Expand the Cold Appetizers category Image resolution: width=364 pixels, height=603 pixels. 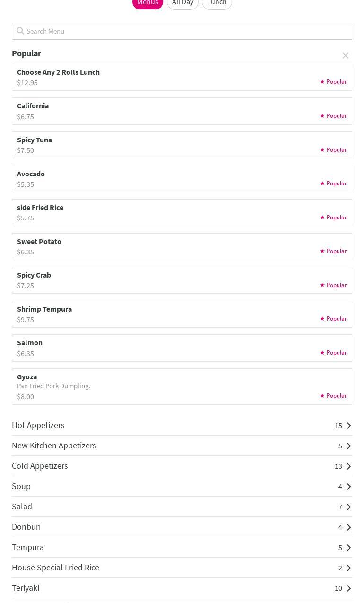(x=40, y=466)
